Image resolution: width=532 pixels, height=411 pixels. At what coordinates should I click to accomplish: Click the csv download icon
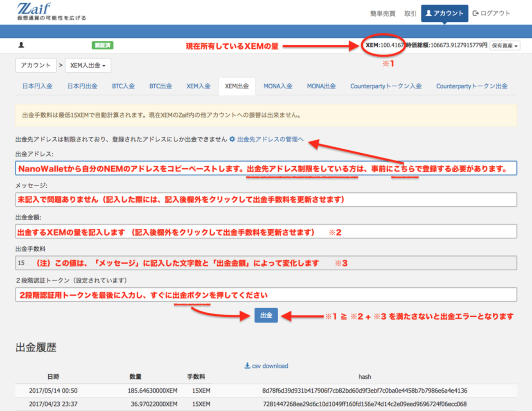(247, 366)
